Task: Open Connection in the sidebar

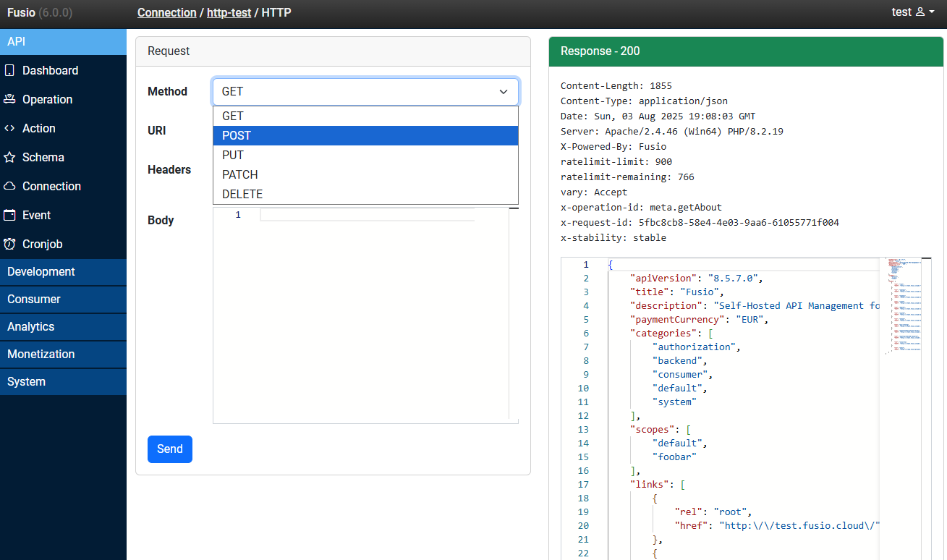Action: pos(63,186)
